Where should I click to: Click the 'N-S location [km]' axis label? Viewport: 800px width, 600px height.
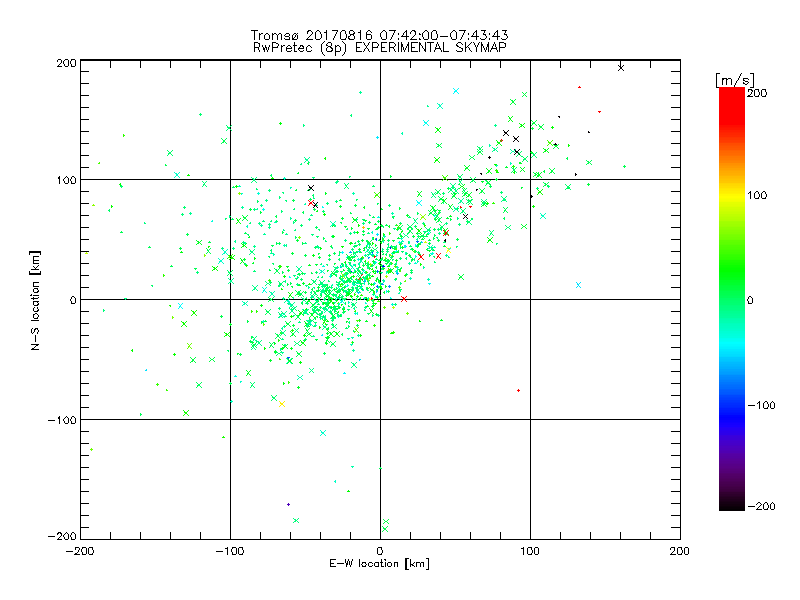click(x=35, y=300)
